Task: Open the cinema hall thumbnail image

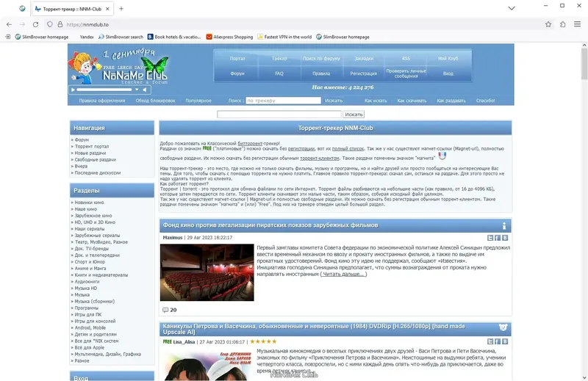Action: tap(207, 272)
